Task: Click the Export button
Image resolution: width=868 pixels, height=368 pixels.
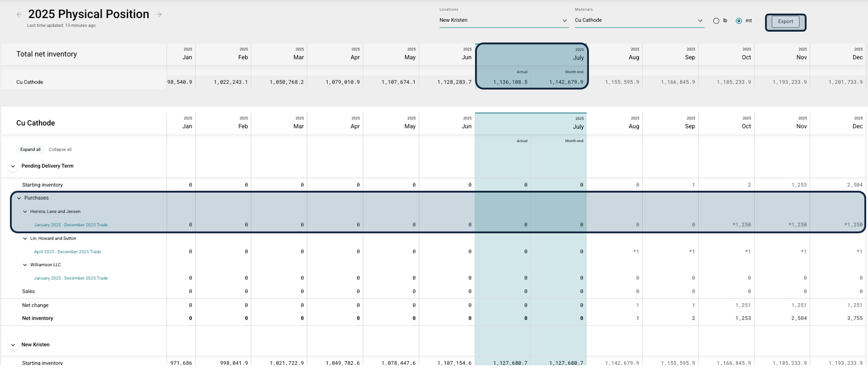Action: click(x=785, y=22)
